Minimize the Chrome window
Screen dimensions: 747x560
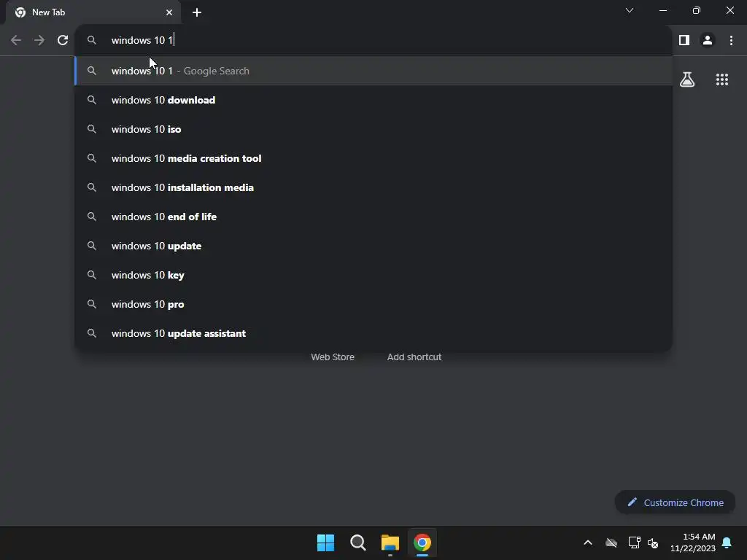[x=662, y=10]
